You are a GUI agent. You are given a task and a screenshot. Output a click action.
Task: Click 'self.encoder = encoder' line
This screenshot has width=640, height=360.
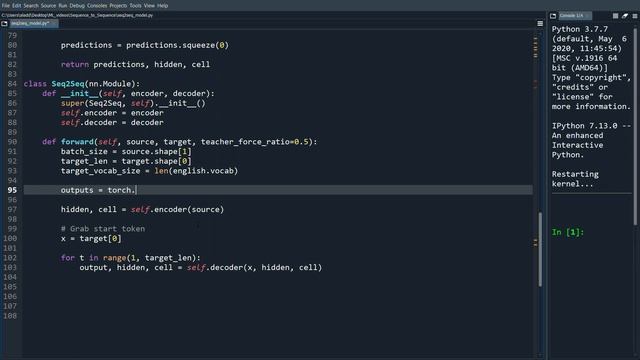click(112, 113)
